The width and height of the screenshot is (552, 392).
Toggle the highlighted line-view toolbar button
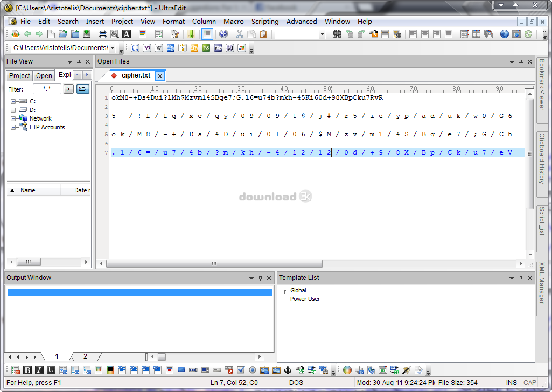(x=207, y=34)
